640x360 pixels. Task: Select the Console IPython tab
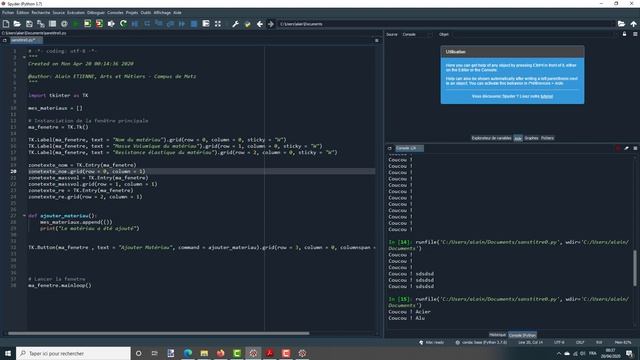tap(522, 335)
